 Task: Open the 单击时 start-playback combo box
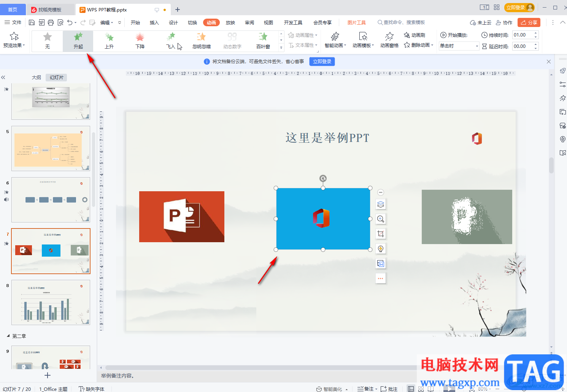(x=459, y=46)
